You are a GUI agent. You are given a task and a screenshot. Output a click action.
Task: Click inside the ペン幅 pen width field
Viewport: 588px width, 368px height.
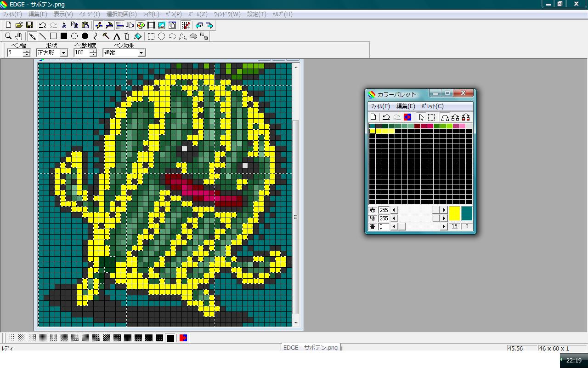pos(15,53)
